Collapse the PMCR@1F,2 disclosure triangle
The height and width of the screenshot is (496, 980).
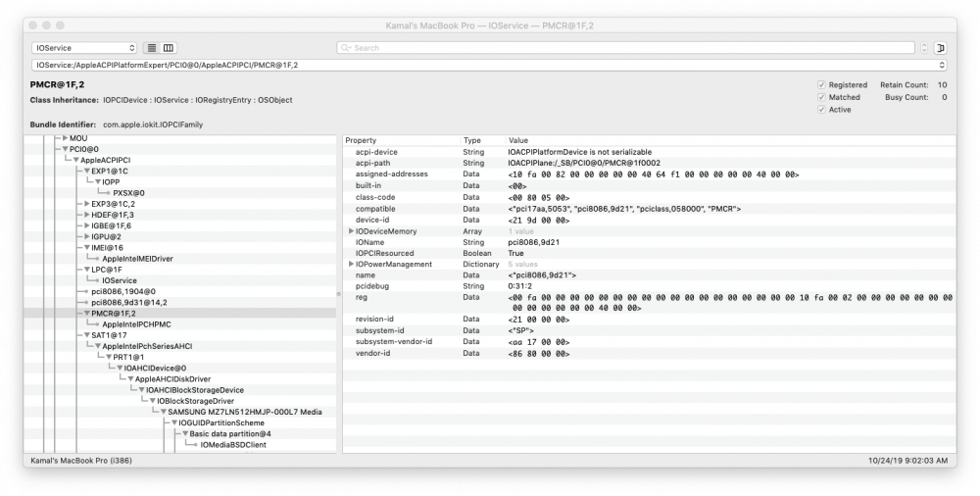[87, 314]
